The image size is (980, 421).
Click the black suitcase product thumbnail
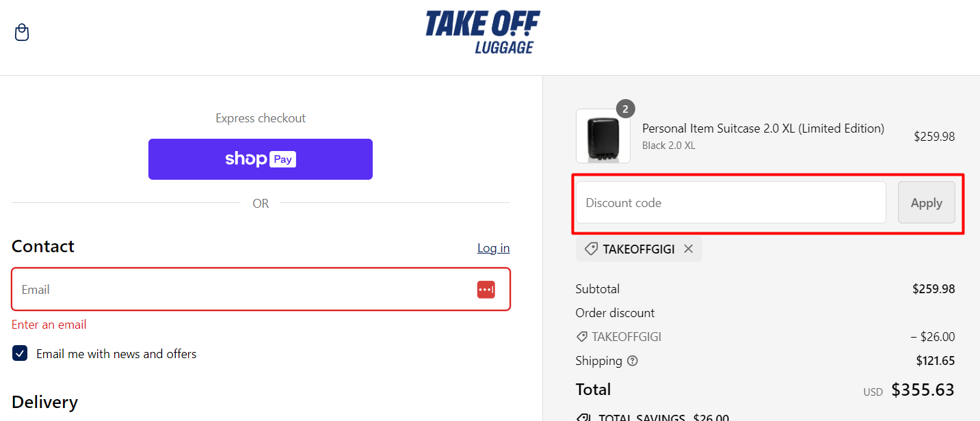(x=602, y=135)
